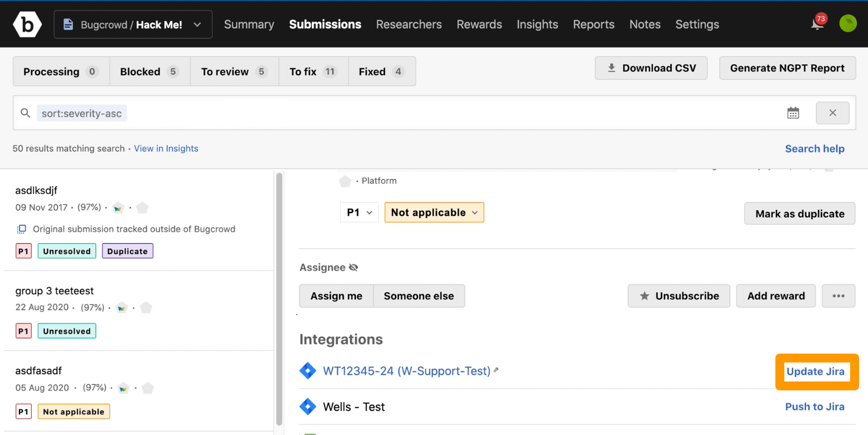Click the P1 badge on asdfasadf
868x435 pixels.
(23, 412)
